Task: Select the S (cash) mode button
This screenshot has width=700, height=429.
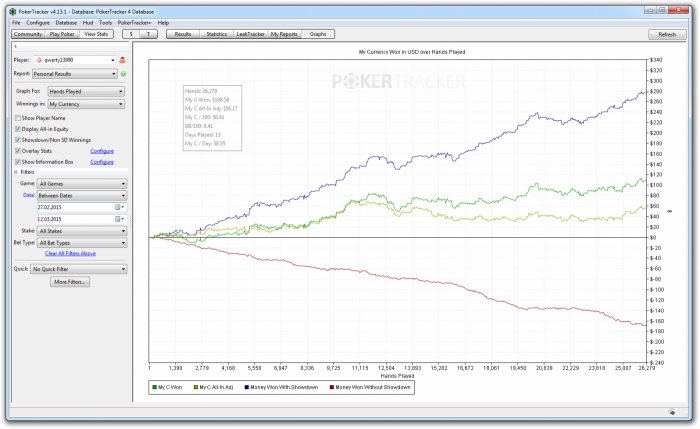Action: (131, 34)
